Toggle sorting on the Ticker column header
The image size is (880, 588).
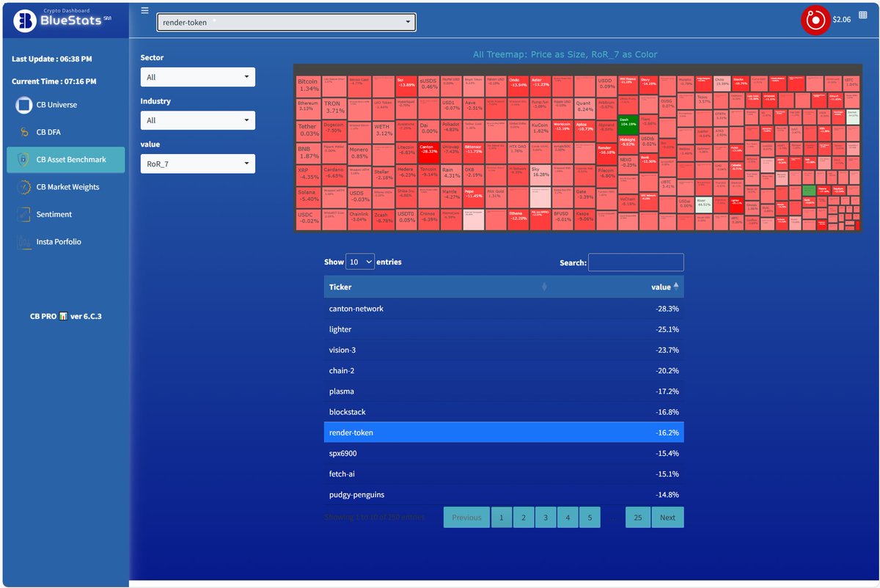[341, 287]
